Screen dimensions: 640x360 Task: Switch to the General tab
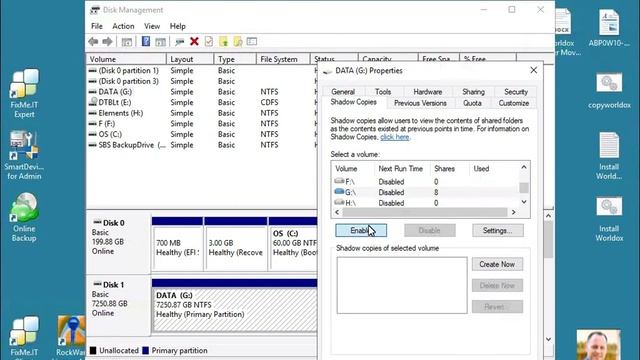point(343,92)
